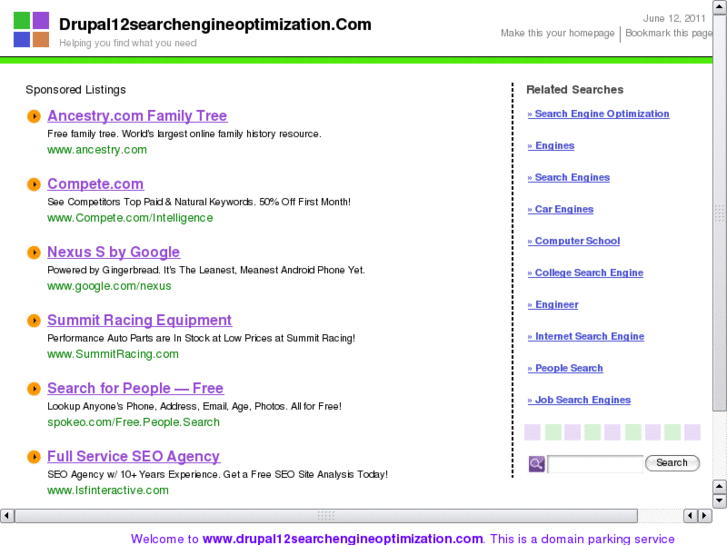This screenshot has height=545, width=727.
Task: Click Make this your homepage
Action: click(557, 33)
